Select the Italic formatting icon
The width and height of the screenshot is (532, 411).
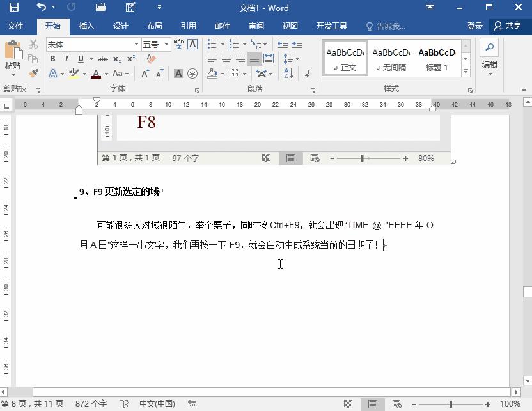(x=66, y=59)
